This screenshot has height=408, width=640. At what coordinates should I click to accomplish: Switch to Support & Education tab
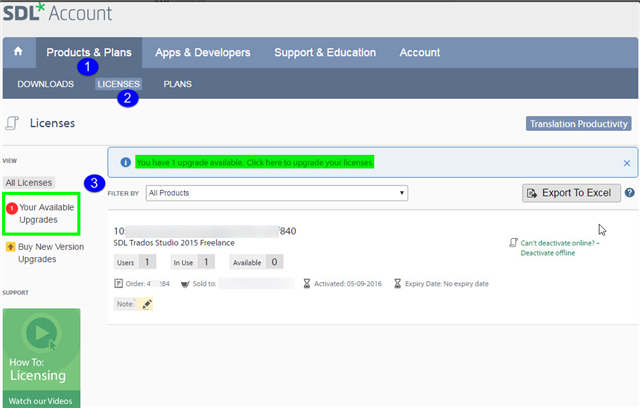click(x=325, y=53)
